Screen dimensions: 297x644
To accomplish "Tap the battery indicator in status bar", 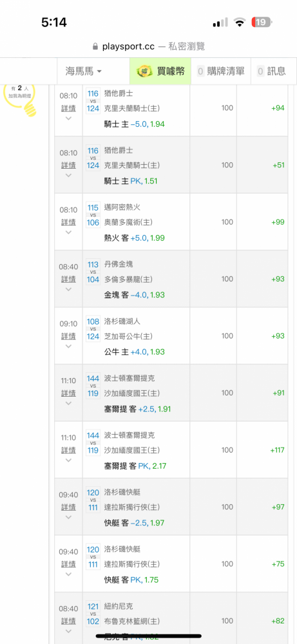I will click(262, 22).
